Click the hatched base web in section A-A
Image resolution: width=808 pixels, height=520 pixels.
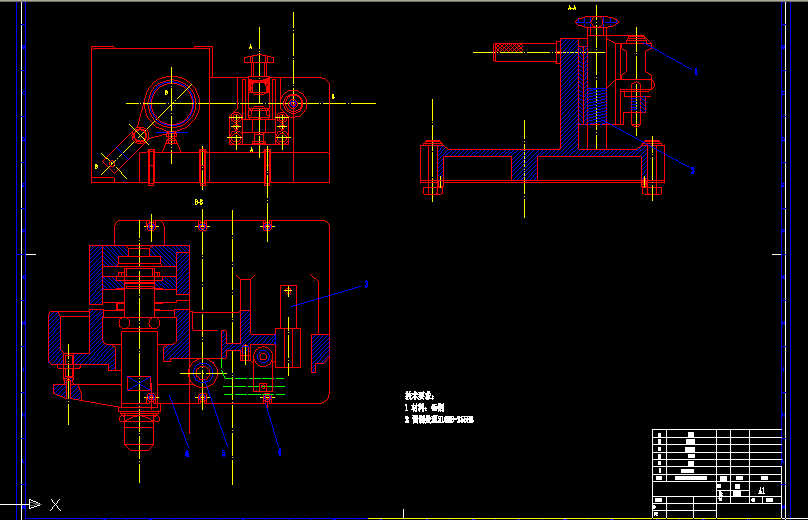(x=525, y=166)
